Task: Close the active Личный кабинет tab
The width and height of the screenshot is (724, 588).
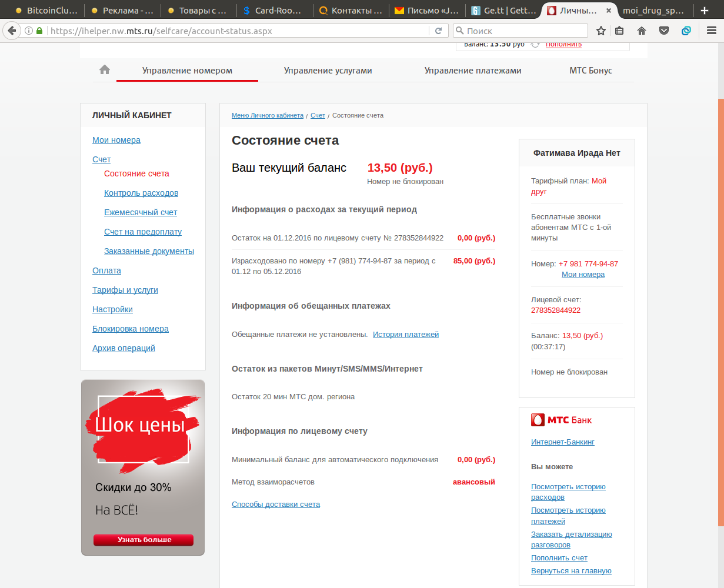Action: (x=608, y=11)
